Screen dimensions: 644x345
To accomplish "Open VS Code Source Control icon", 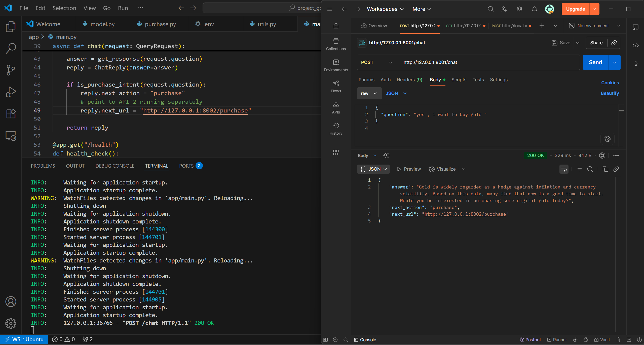I will pos(11,70).
